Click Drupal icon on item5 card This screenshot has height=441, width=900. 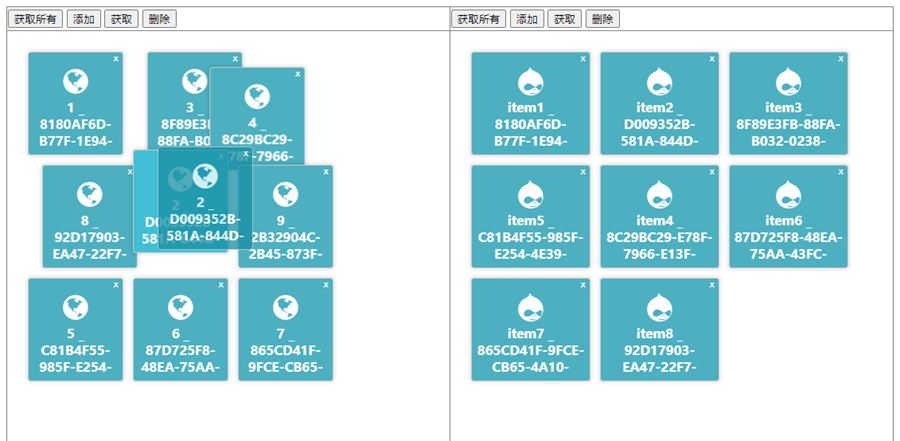(531, 195)
